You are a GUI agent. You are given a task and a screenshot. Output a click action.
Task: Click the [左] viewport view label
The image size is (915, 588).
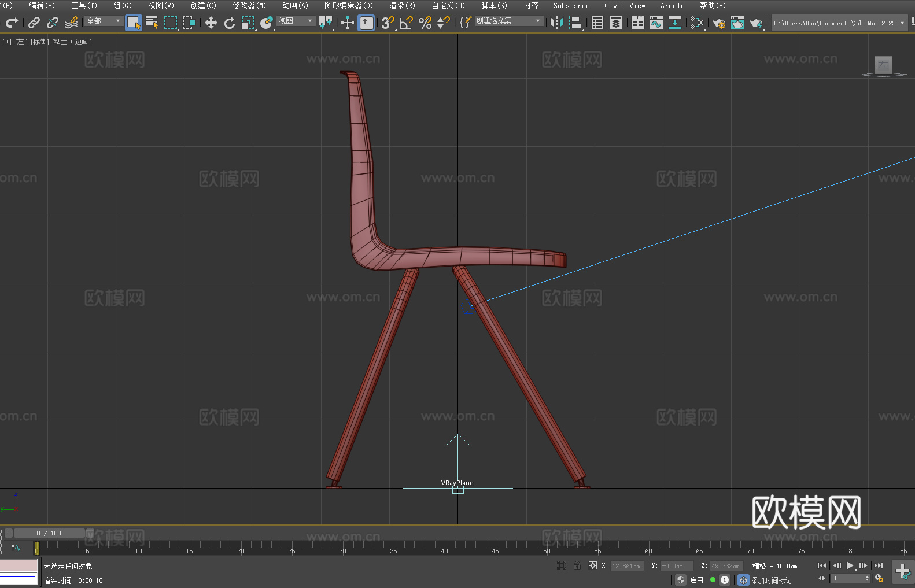pos(21,42)
